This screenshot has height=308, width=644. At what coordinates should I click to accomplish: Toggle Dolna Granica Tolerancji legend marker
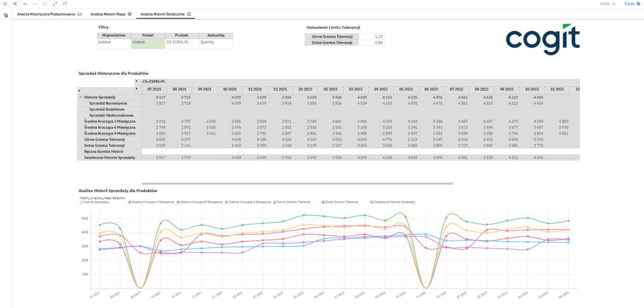[323, 202]
